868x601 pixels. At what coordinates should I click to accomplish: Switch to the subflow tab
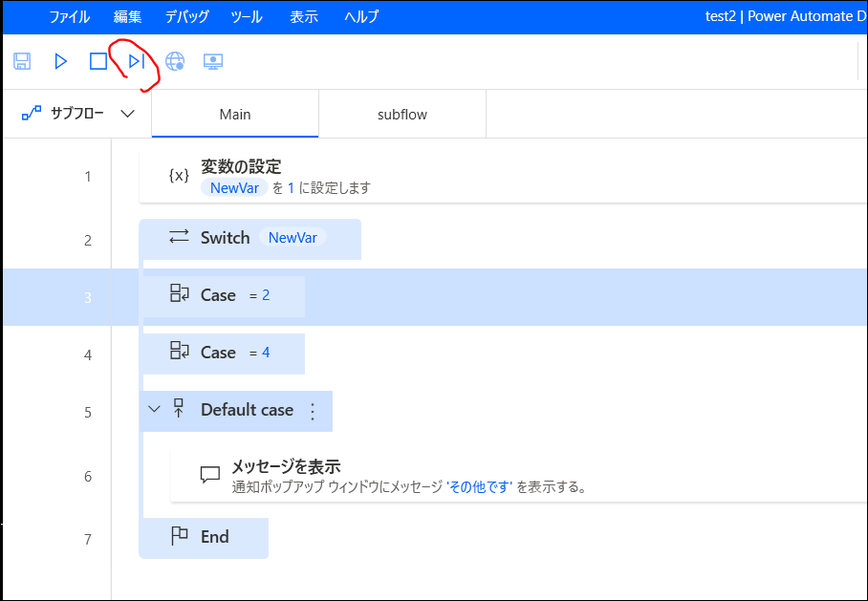[x=401, y=113]
